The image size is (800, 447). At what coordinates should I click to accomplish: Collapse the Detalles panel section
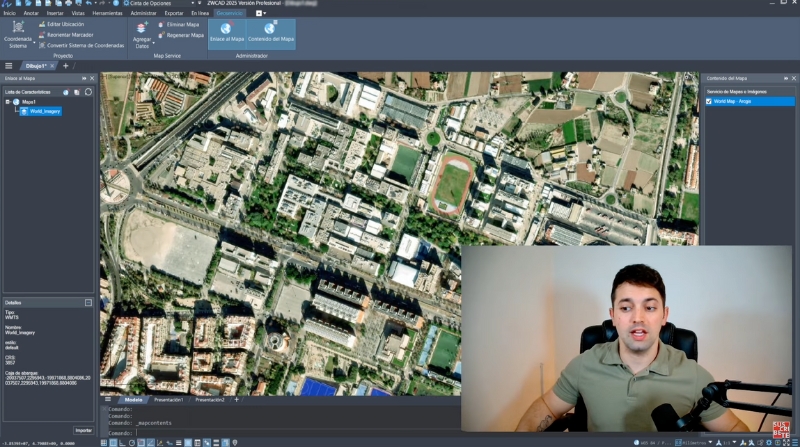[x=88, y=302]
